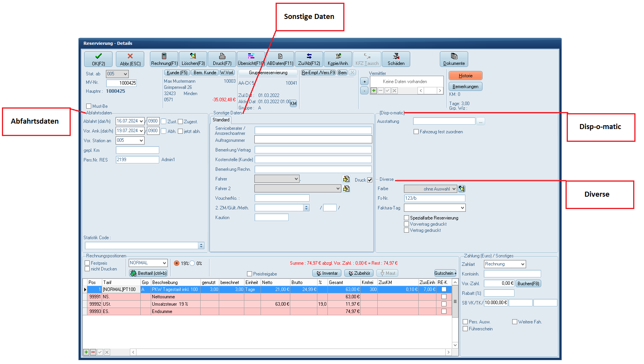This screenshot has width=644, height=364.
Task: Click the Druck(F7) print button
Action: 222,59
